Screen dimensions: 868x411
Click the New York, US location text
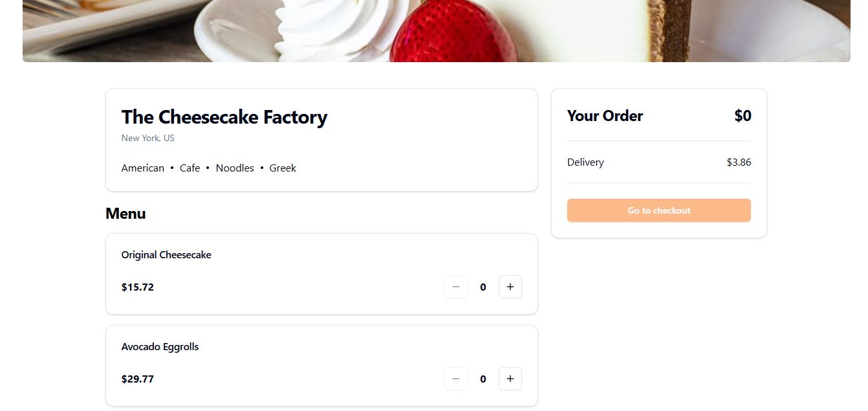(x=148, y=138)
